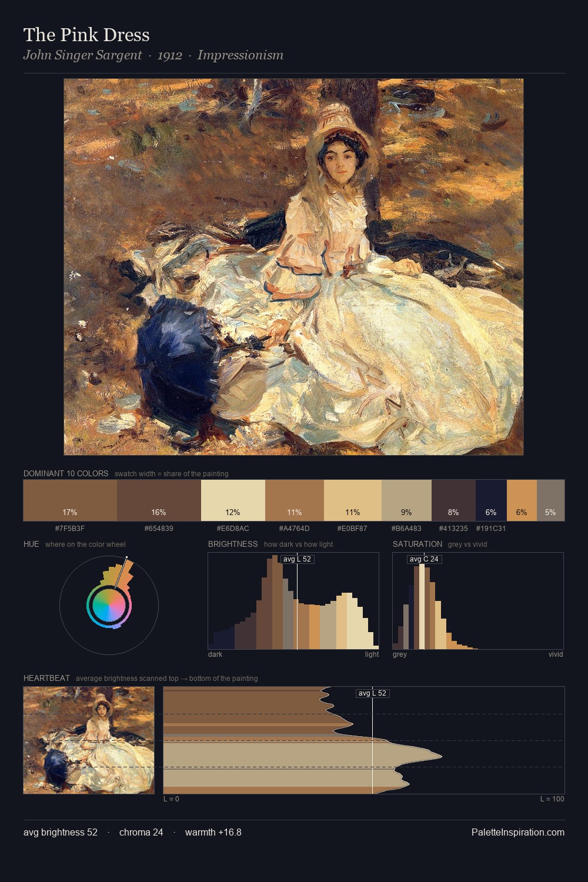Click 'how dark vs how light' caption
The image size is (588, 882).
[x=299, y=544]
